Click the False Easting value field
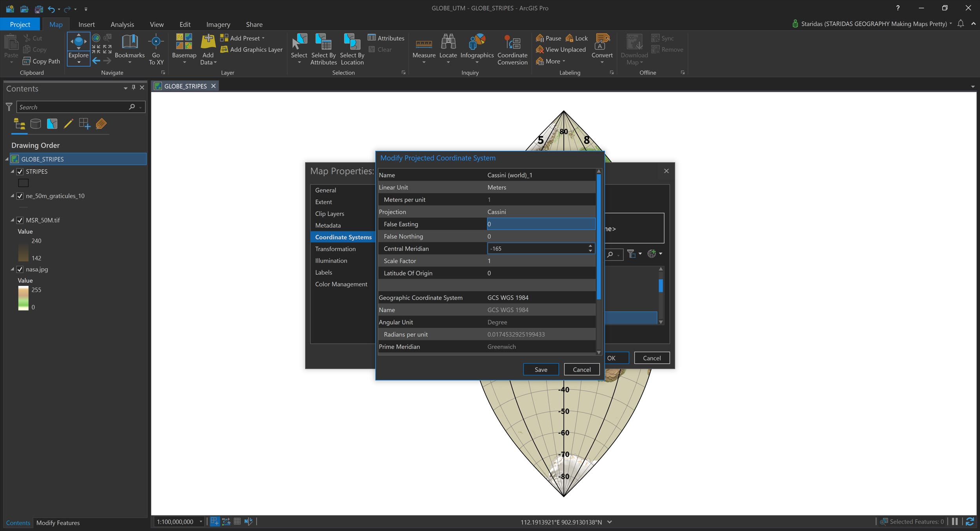 pos(540,224)
